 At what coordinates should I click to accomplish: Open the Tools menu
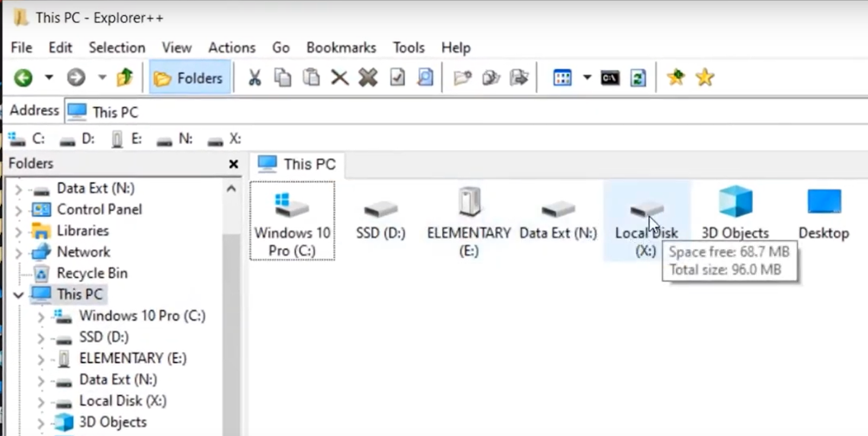click(409, 48)
